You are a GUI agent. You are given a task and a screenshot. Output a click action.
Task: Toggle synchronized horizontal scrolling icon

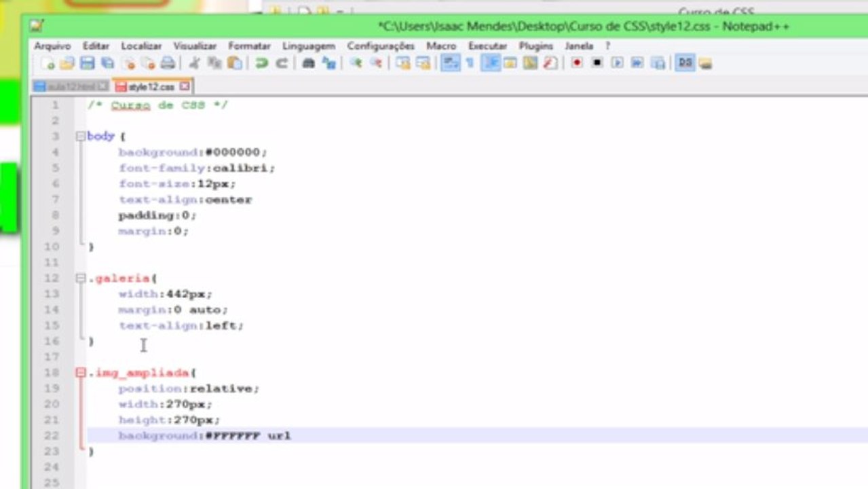coord(423,63)
